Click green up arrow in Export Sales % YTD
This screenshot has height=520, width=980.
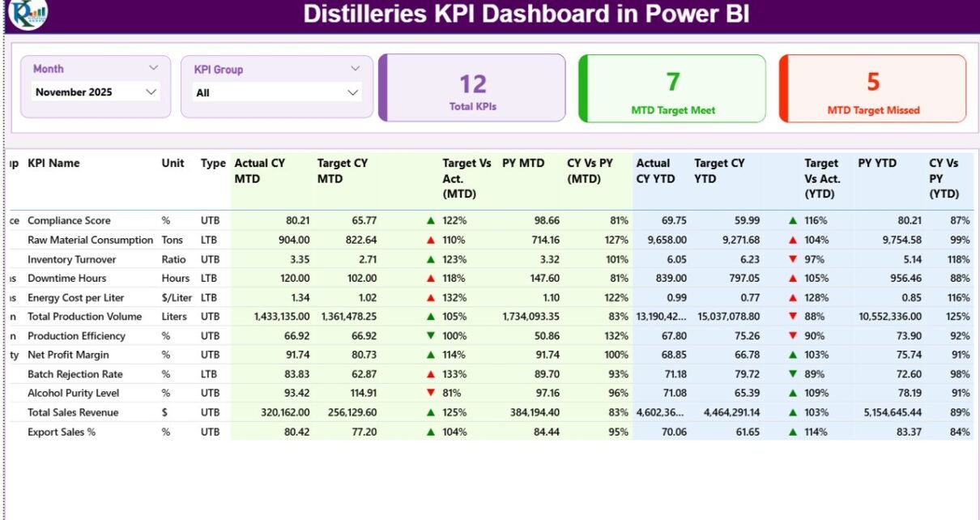pos(793,432)
